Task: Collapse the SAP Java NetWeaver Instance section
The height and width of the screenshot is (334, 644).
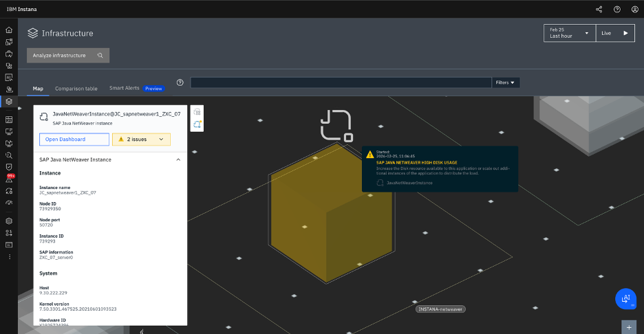Action: [178, 159]
